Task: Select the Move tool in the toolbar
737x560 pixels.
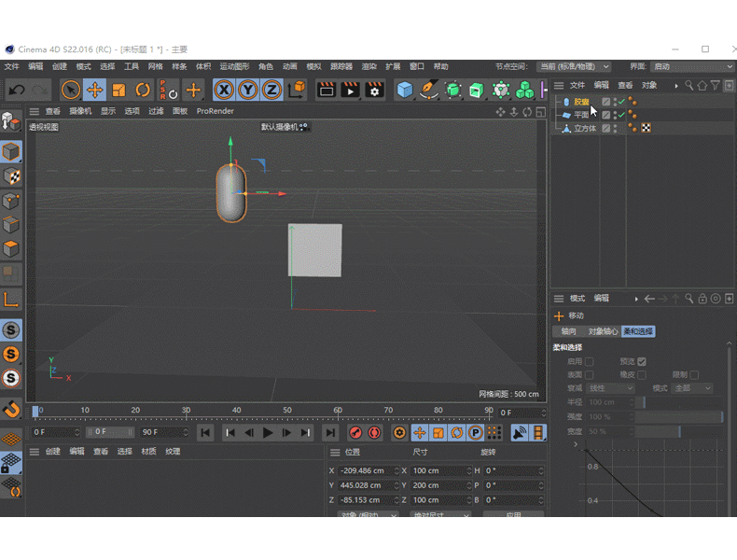Action: (94, 90)
